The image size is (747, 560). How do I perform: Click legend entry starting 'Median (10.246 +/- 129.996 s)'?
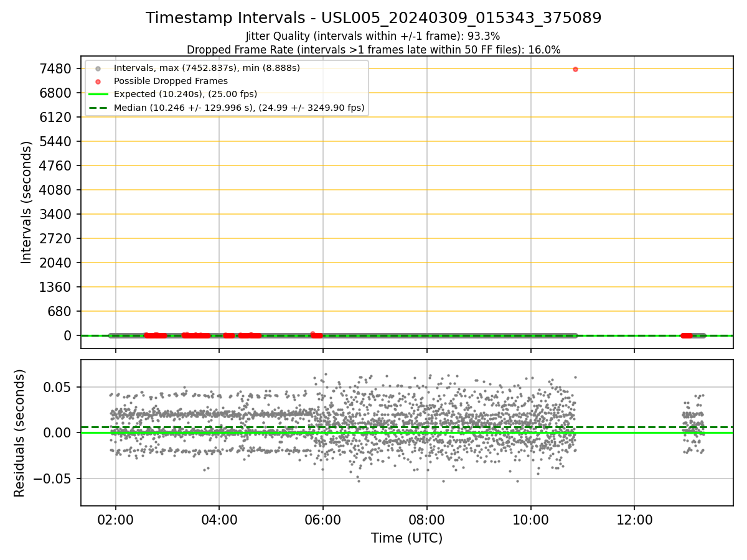239,108
